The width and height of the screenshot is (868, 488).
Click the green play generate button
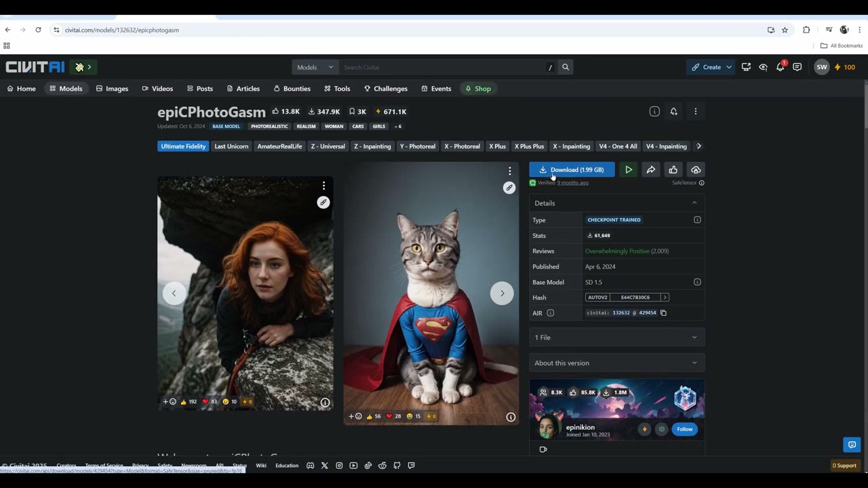(x=629, y=169)
